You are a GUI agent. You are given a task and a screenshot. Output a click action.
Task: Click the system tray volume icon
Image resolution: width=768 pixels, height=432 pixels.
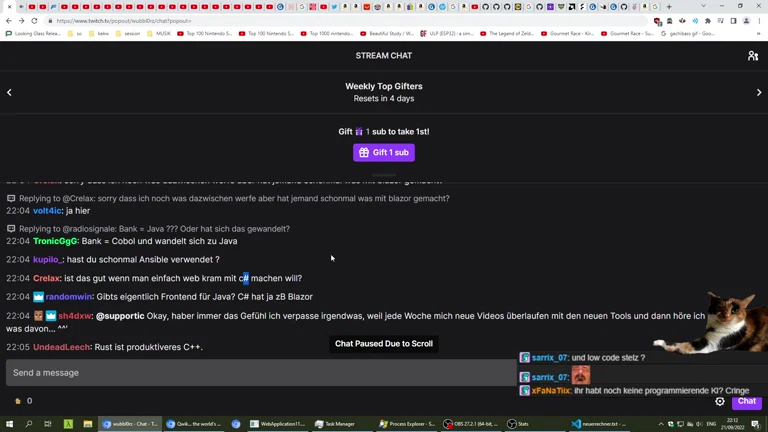(699, 424)
